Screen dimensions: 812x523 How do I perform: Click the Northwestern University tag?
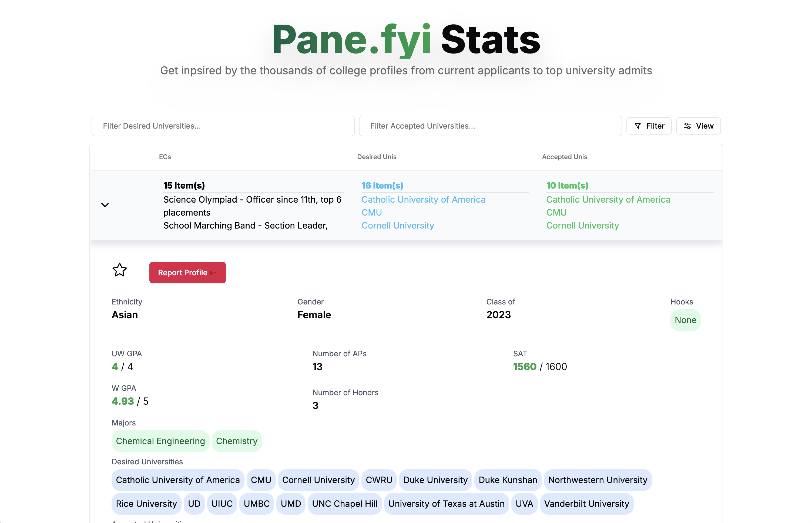coord(598,480)
